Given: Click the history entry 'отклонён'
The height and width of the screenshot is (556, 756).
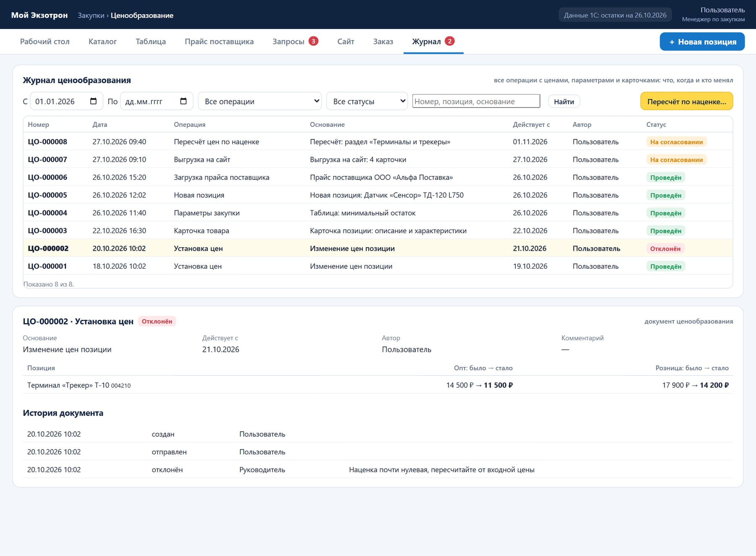Looking at the screenshot, I should tap(167, 469).
